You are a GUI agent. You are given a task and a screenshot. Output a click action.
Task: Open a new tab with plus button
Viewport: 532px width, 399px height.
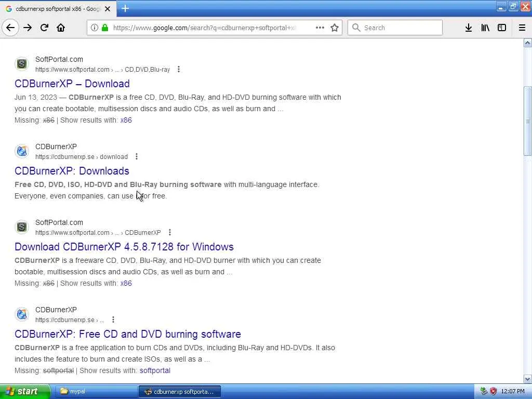(125, 8)
